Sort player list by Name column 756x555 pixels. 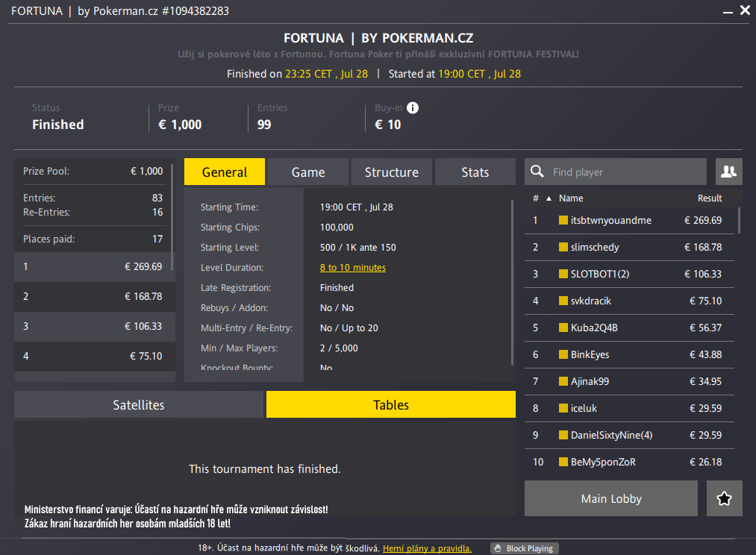click(571, 198)
